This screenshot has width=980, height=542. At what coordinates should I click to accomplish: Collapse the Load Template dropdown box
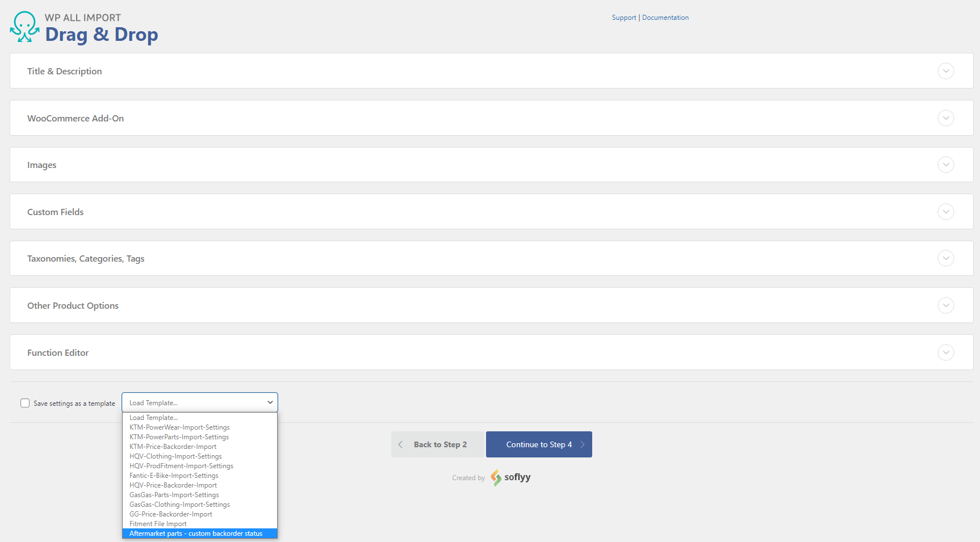coord(199,402)
